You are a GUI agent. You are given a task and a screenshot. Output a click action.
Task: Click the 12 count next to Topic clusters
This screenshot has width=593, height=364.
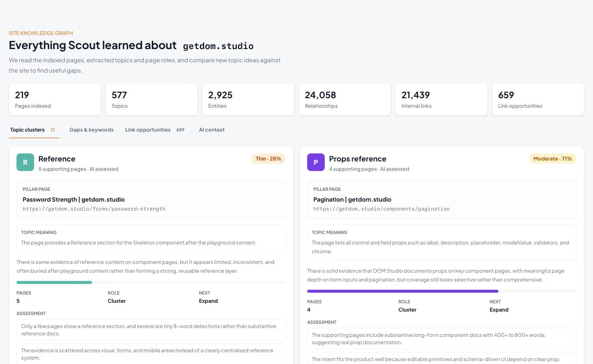(53, 130)
